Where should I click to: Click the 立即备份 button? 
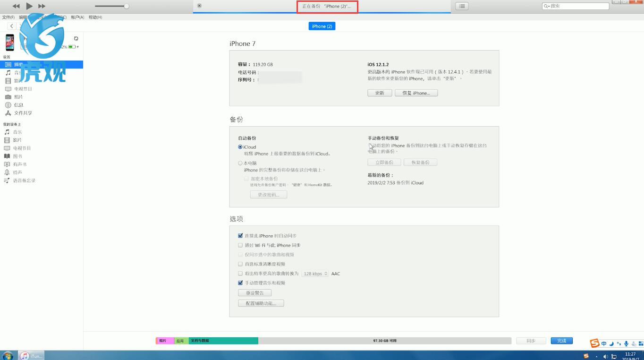384,162
